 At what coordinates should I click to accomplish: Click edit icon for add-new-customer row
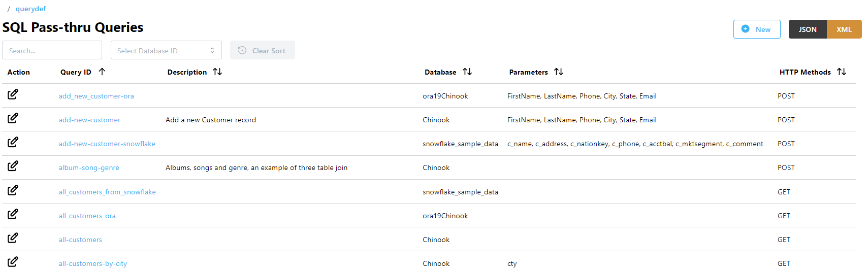tap(13, 118)
